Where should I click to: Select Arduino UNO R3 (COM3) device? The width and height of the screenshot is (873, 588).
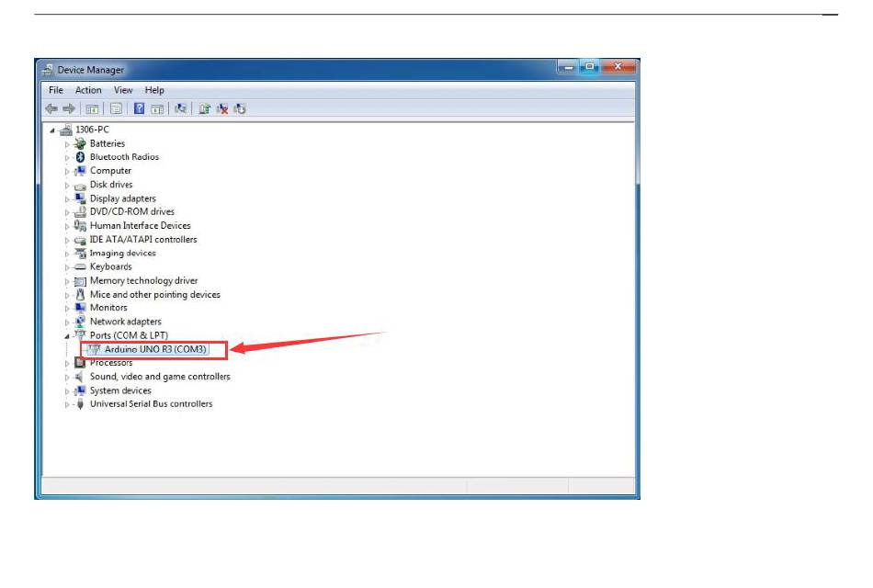(155, 349)
